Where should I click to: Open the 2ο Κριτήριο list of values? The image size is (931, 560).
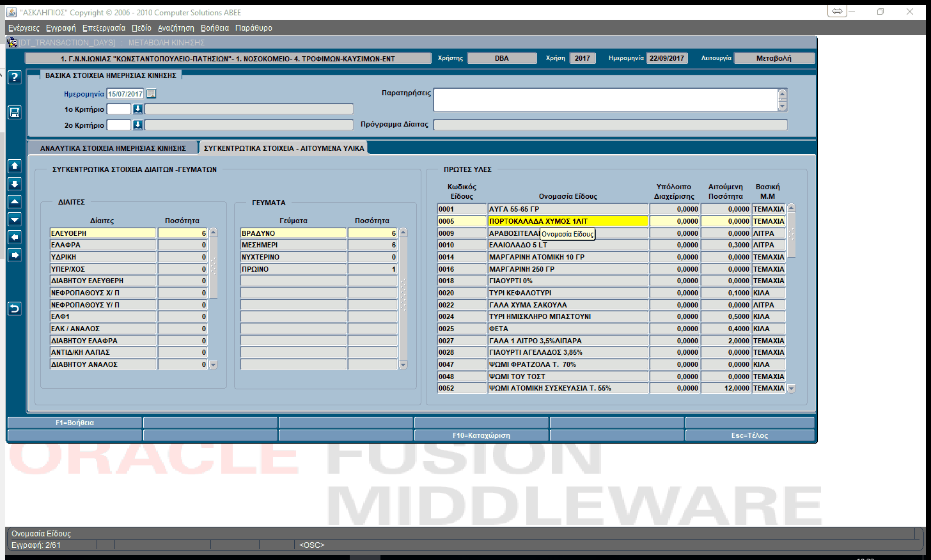(x=137, y=125)
